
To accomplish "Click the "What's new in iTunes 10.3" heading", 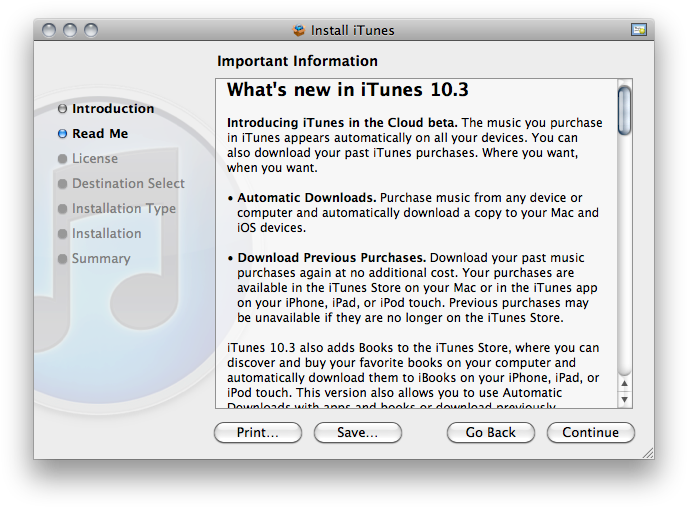I will coord(347,90).
